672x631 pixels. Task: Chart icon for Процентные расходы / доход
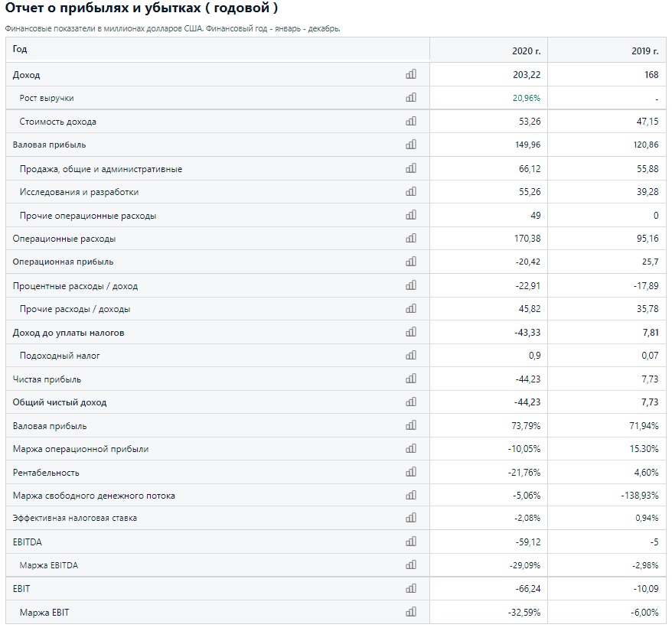click(410, 285)
